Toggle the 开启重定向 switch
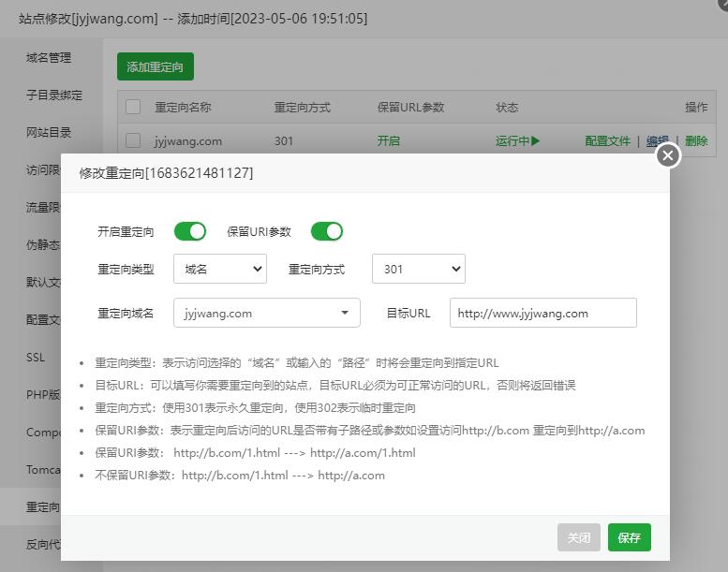Viewport: 728px width, 572px height. [x=190, y=231]
